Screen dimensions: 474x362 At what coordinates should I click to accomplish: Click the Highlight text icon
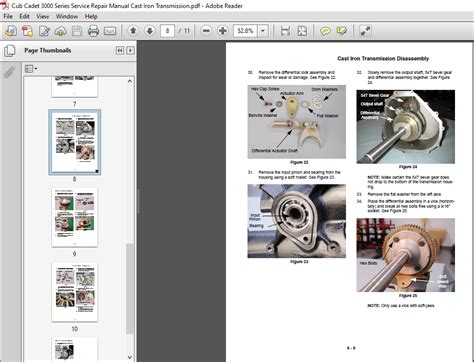342,31
